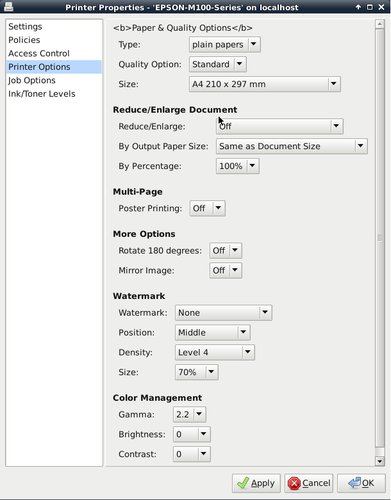Open the paper Type dropdown
The height and width of the screenshot is (500, 391).
(225, 44)
